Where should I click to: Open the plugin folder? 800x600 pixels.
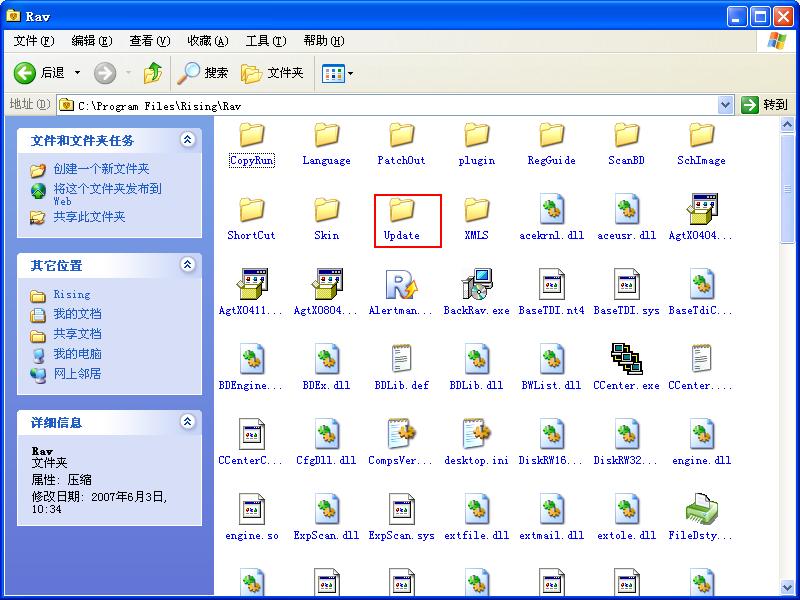click(x=477, y=145)
